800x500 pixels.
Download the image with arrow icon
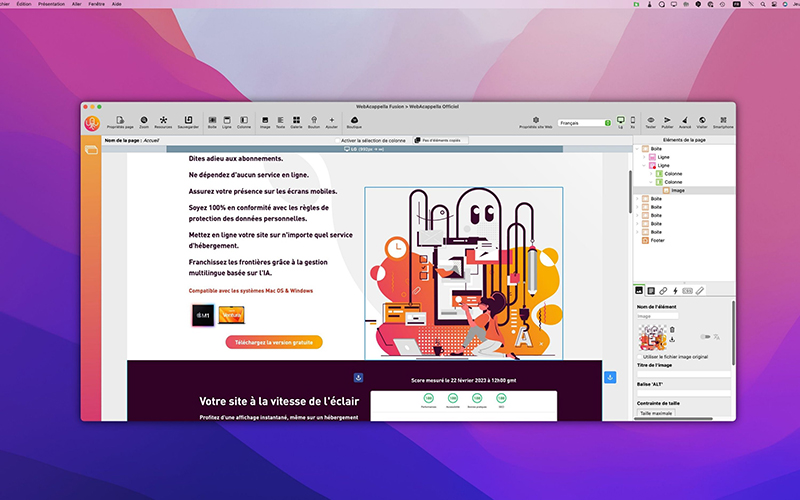[672, 339]
